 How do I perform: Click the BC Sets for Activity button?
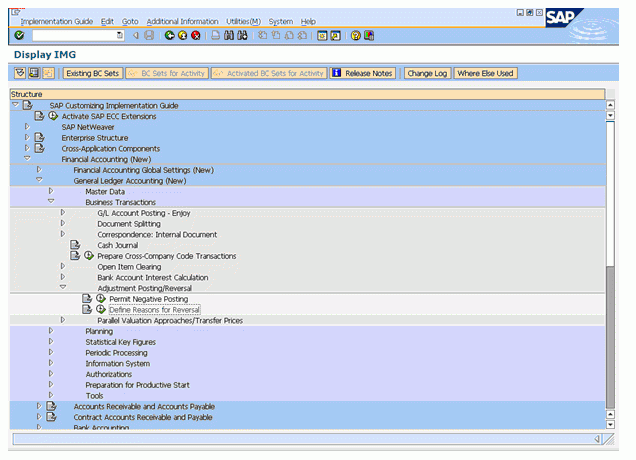[x=167, y=73]
